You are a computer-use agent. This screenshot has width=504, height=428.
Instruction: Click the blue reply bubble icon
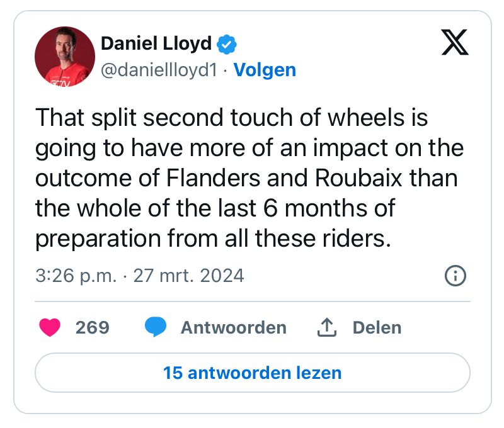point(155,327)
